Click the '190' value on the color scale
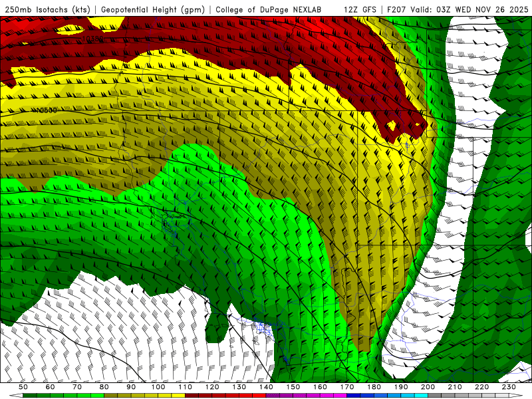 (x=401, y=387)
